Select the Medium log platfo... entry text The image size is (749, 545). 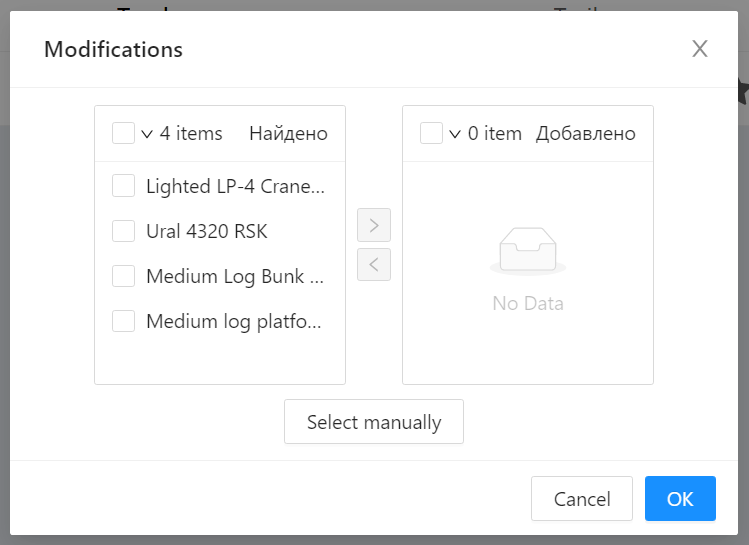point(234,321)
